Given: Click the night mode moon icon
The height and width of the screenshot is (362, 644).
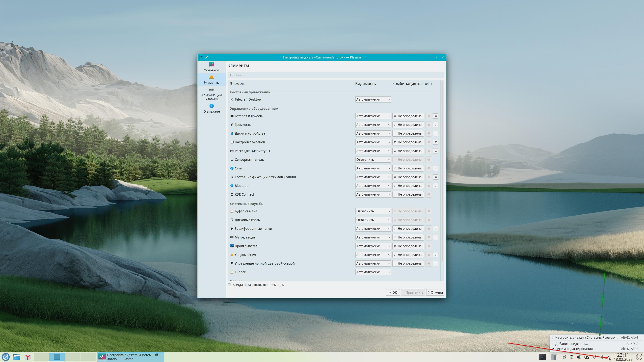Looking at the screenshot, I should click(x=639, y=357).
